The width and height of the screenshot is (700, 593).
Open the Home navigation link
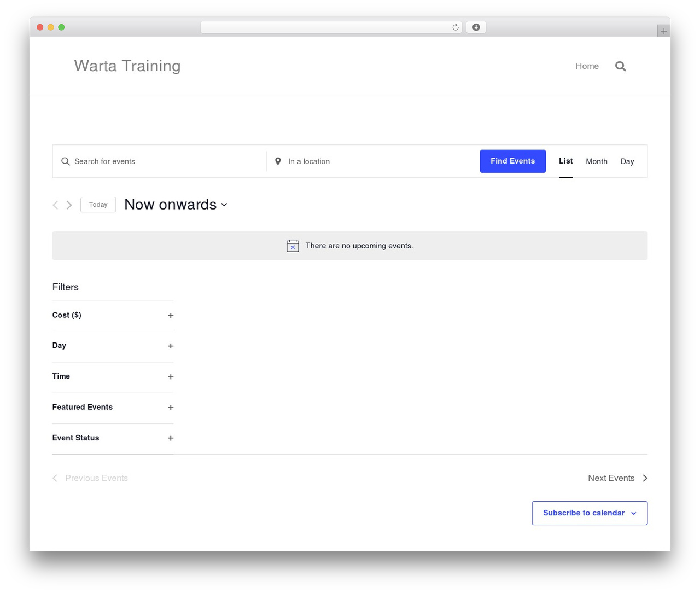click(x=587, y=66)
